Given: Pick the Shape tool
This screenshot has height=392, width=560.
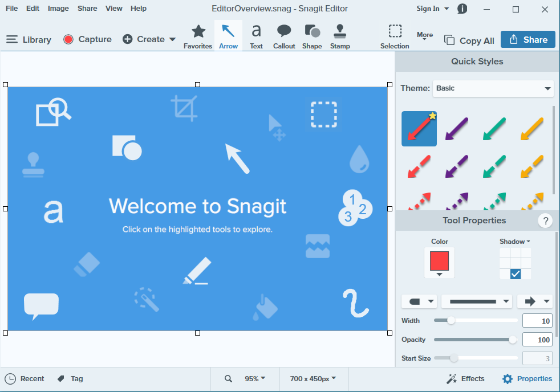Looking at the screenshot, I should click(312, 36).
